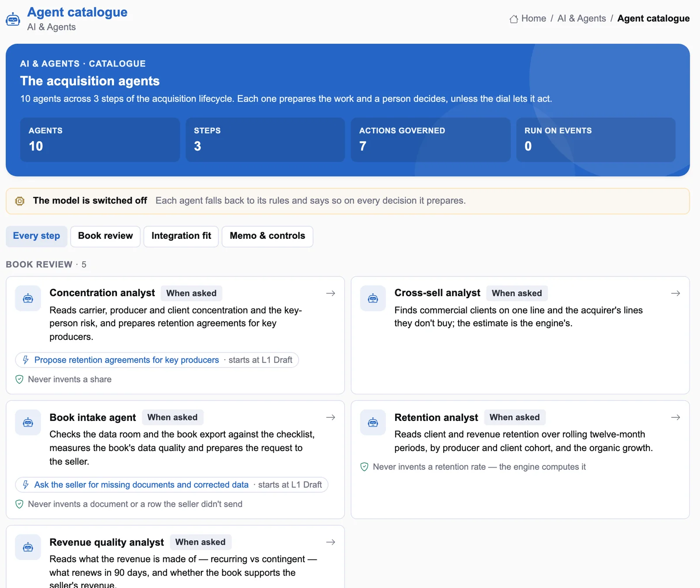
Task: Switch to the Integration fit tab
Action: (181, 236)
